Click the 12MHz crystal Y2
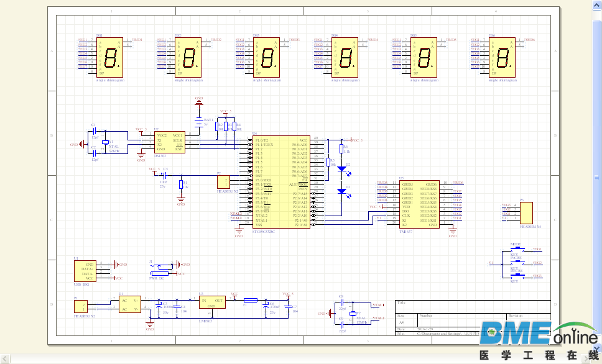 click(353, 313)
